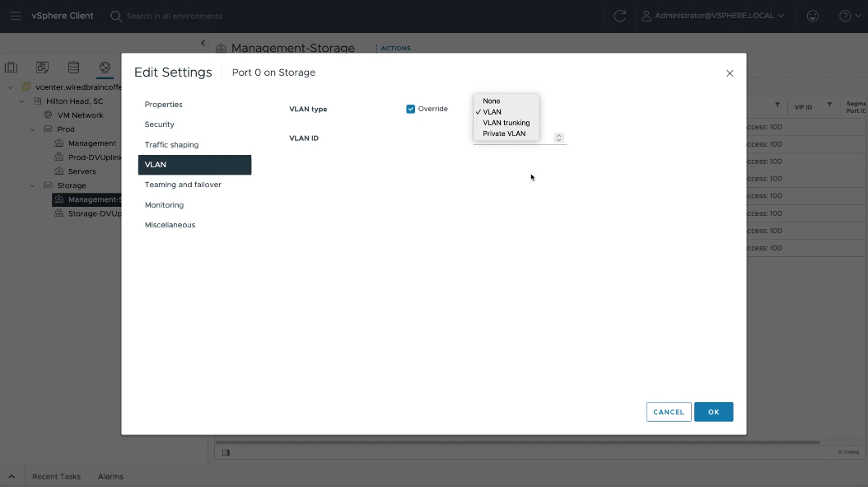Click the refresh icon in top bar

tap(619, 16)
